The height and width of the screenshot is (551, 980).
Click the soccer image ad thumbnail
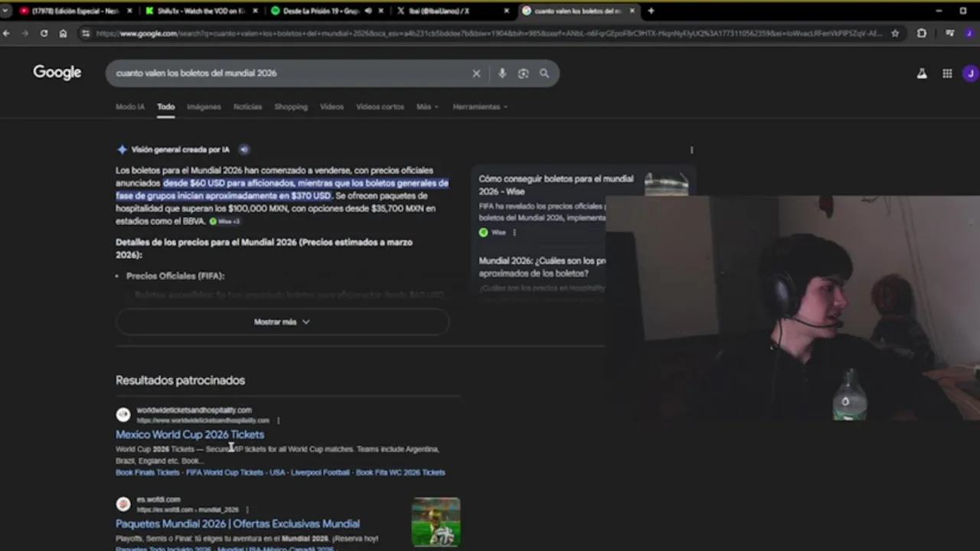[436, 522]
